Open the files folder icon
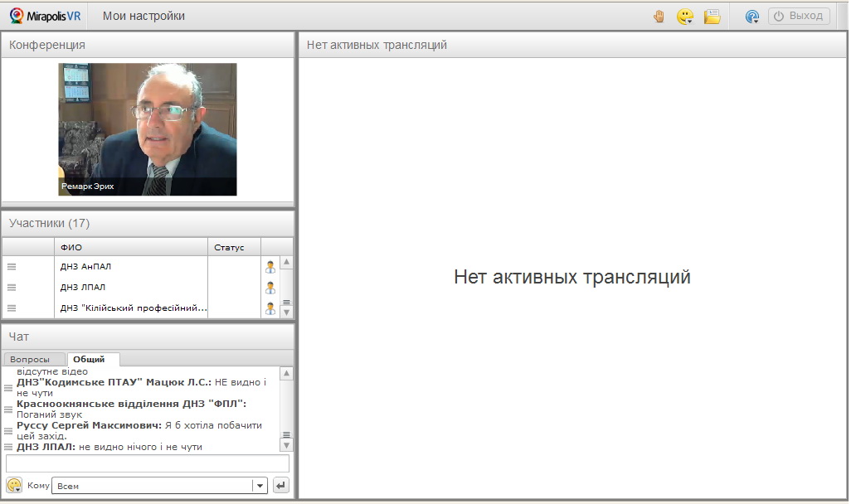This screenshot has width=861, height=504. pyautogui.click(x=712, y=16)
